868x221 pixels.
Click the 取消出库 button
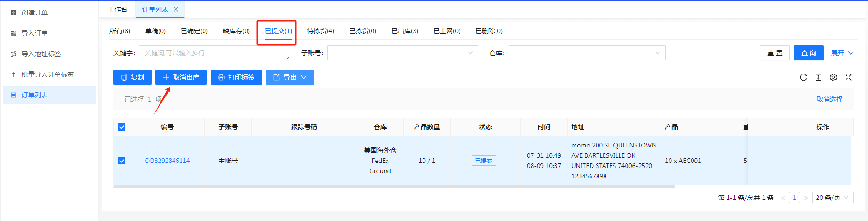click(181, 77)
